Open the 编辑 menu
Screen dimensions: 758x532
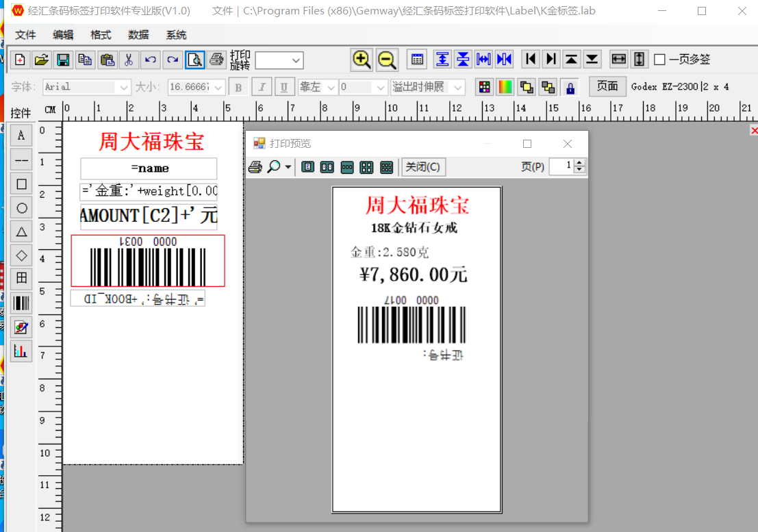tap(63, 35)
